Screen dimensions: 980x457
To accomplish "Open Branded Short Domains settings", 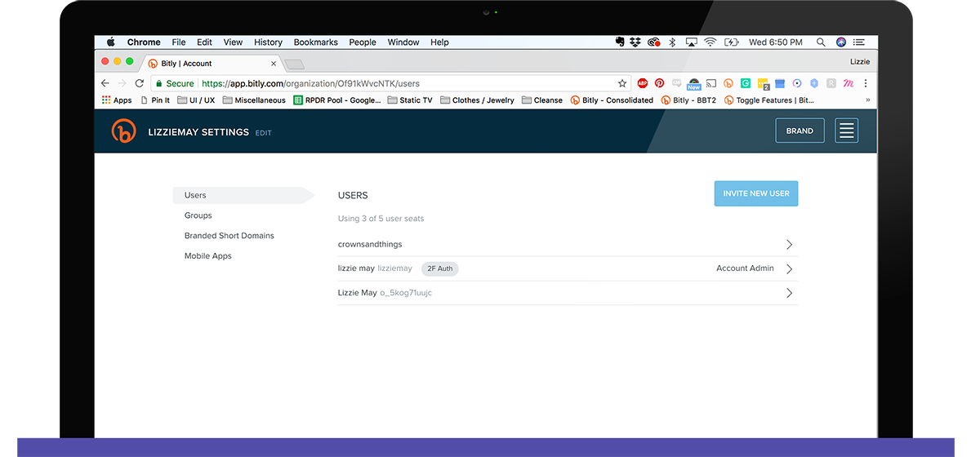I will click(x=229, y=236).
